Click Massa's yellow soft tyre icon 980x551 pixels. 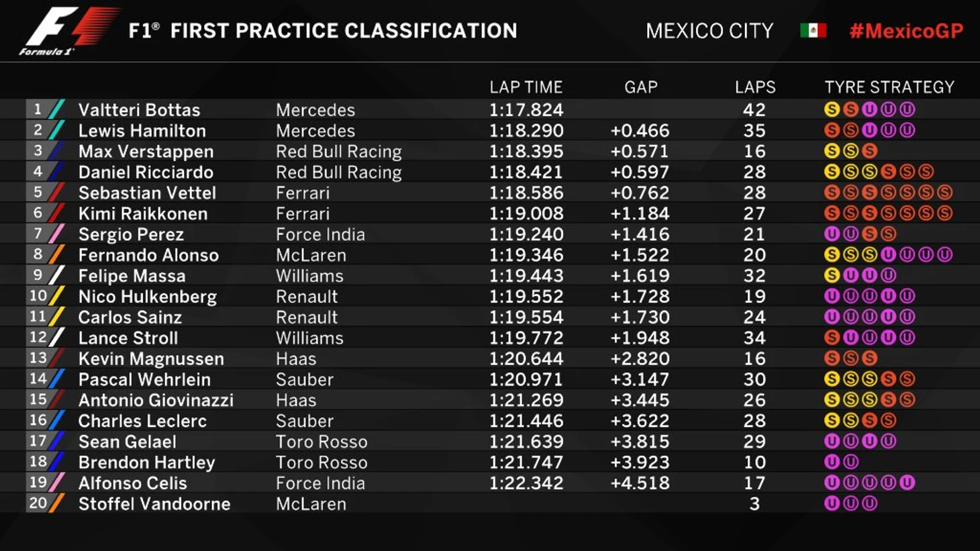tap(832, 275)
